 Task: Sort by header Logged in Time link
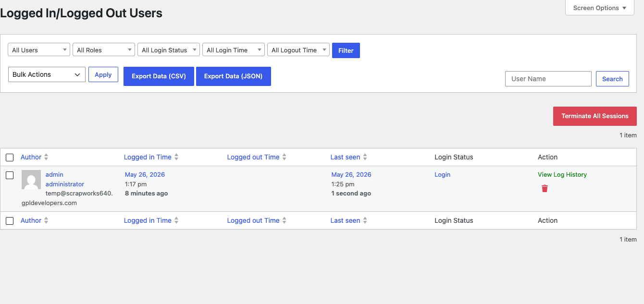[x=148, y=157]
